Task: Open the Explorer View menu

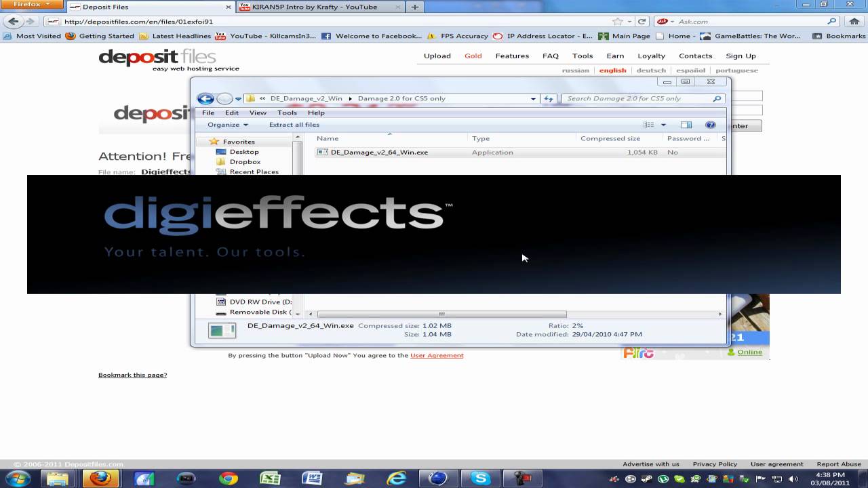Action: click(x=258, y=113)
